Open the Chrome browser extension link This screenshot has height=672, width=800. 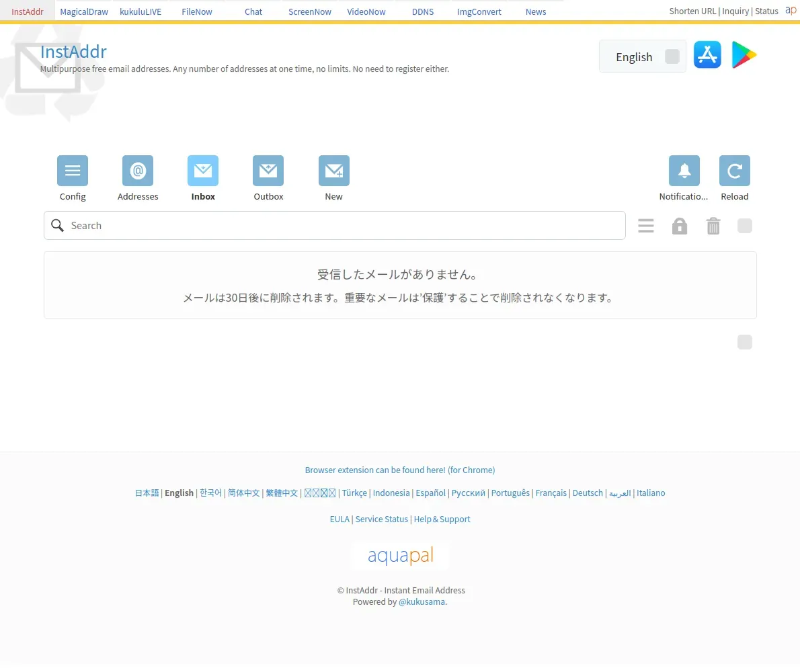[400, 470]
